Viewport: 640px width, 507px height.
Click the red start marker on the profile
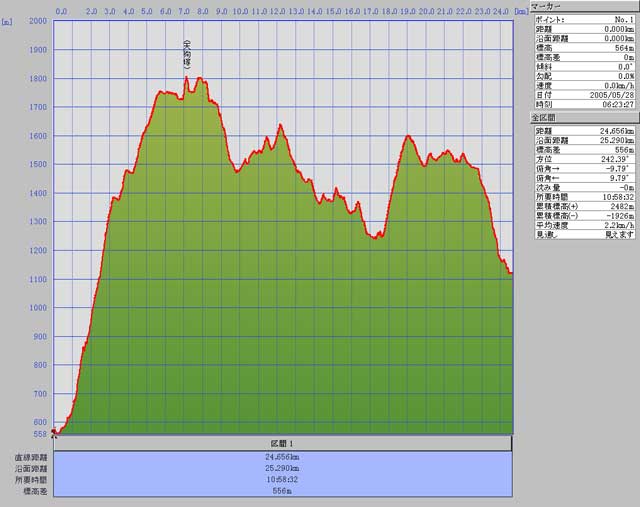pos(54,432)
